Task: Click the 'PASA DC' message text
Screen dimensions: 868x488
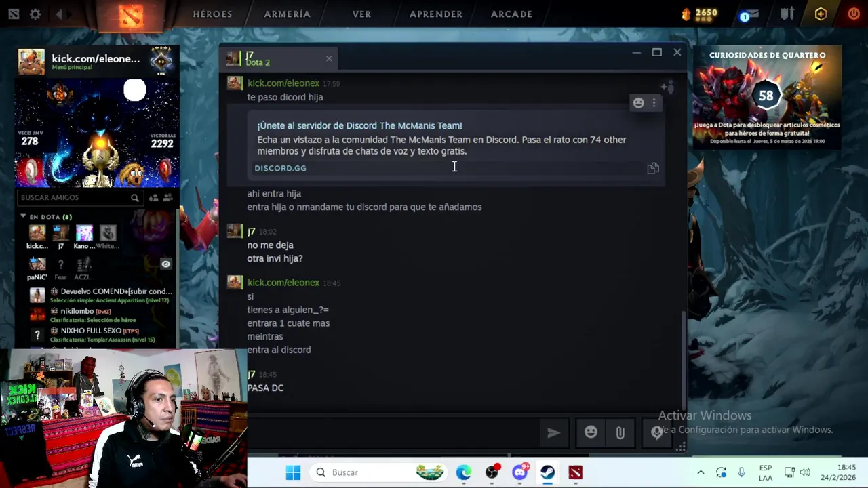Action: click(x=265, y=388)
